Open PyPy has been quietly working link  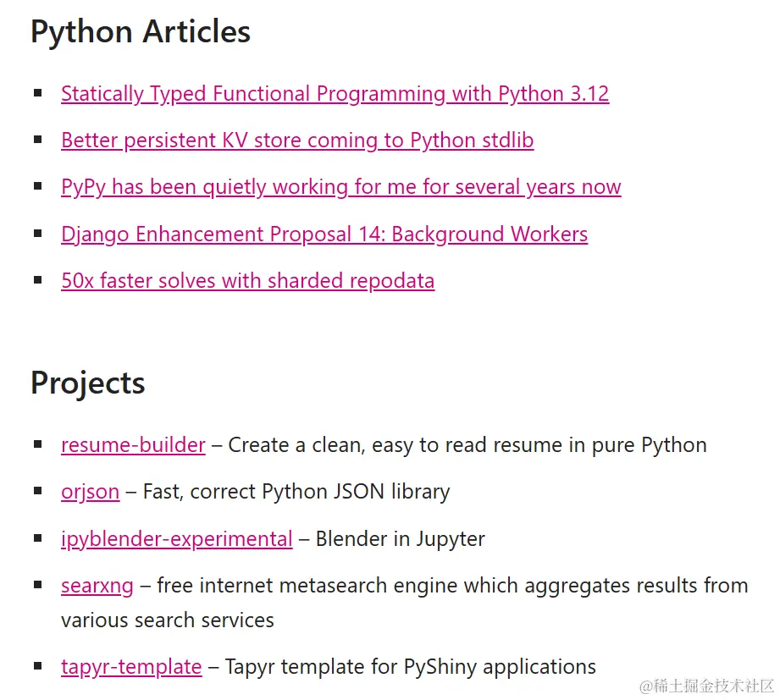(341, 187)
